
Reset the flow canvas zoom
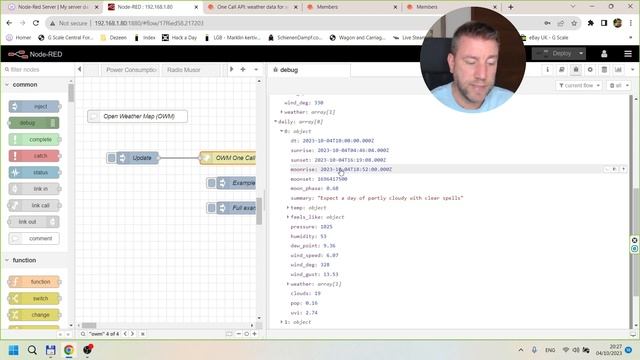click(x=247, y=334)
